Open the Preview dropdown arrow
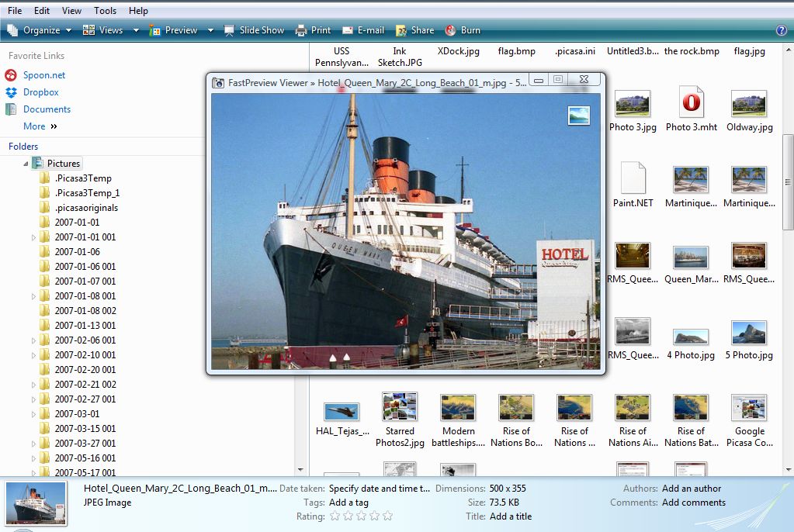Screen dimensions: 794x532 210,30
